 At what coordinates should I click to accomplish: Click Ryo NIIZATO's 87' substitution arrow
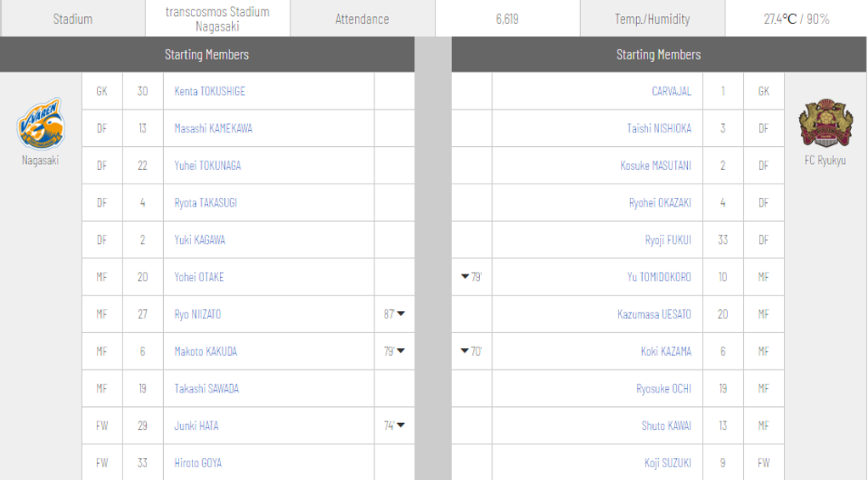(401, 314)
